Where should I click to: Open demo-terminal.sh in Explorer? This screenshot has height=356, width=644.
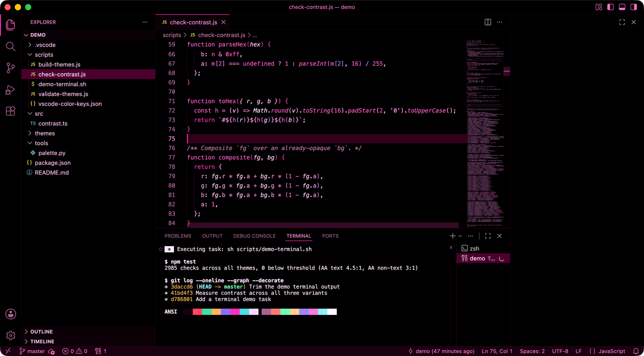coord(89,84)
